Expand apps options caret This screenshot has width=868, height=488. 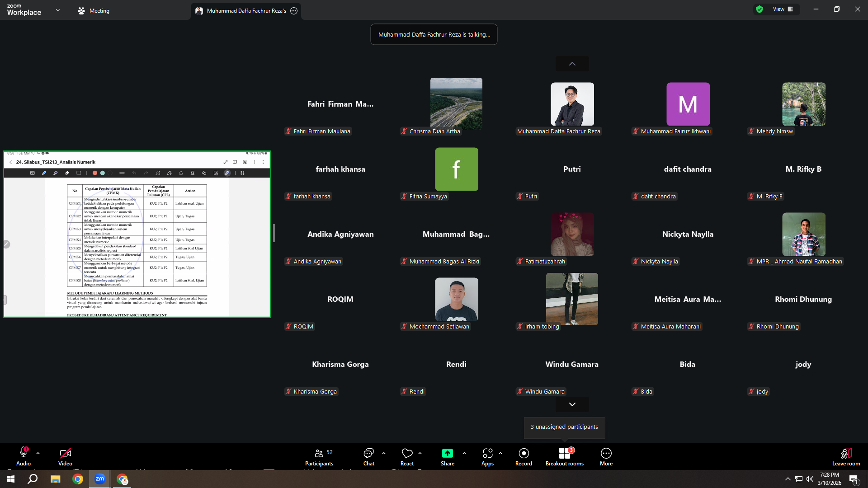coord(500,453)
